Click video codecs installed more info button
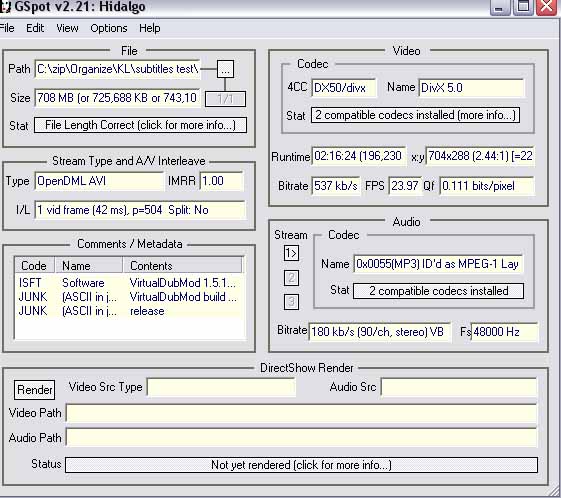 (415, 115)
